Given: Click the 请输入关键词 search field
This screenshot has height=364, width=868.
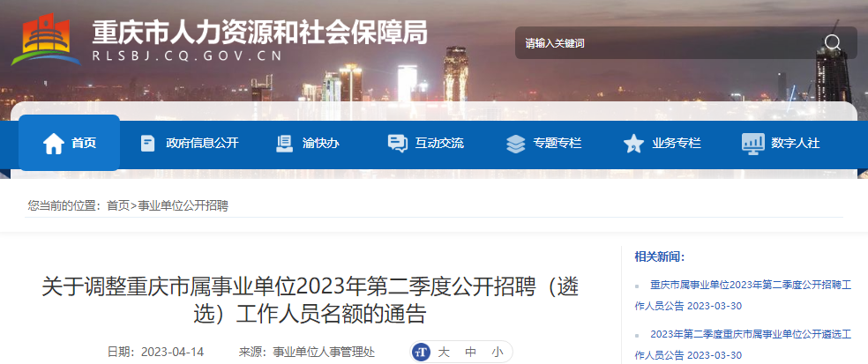Looking at the screenshot, I should [x=667, y=43].
